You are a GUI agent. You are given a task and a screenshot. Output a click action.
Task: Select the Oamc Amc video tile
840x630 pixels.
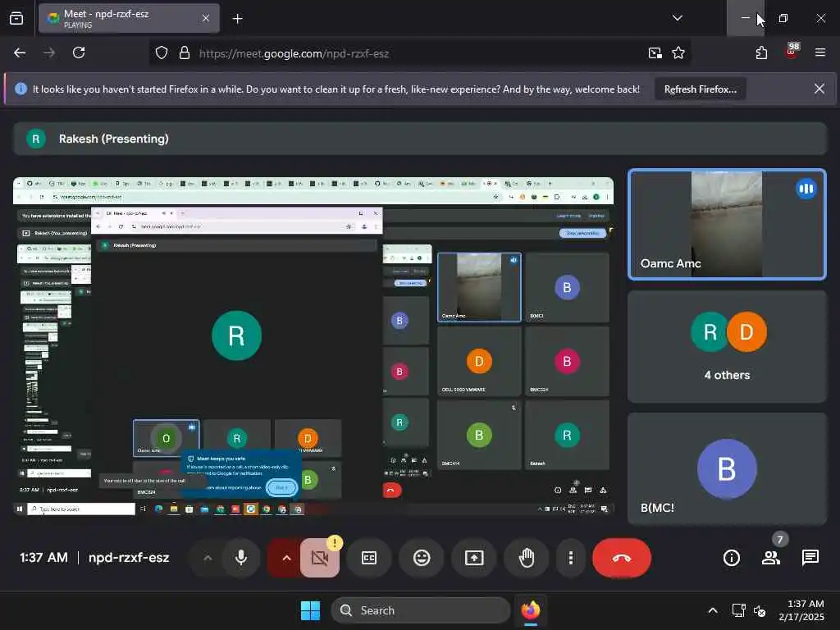(x=727, y=224)
